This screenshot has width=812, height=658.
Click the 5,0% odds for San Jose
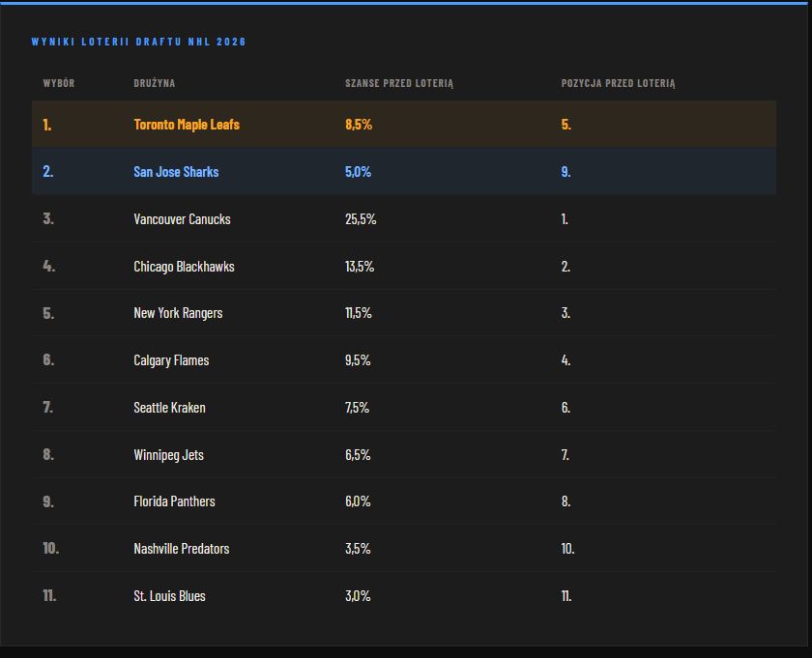[x=359, y=171]
